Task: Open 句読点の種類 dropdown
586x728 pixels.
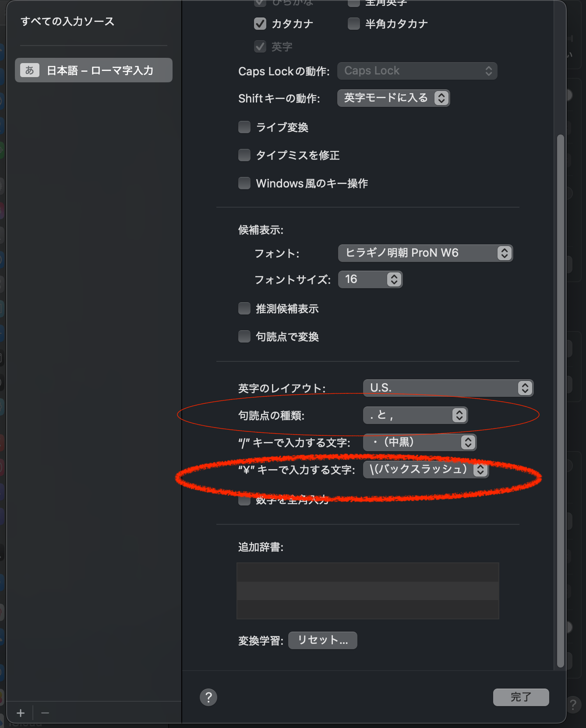Action: (x=416, y=415)
